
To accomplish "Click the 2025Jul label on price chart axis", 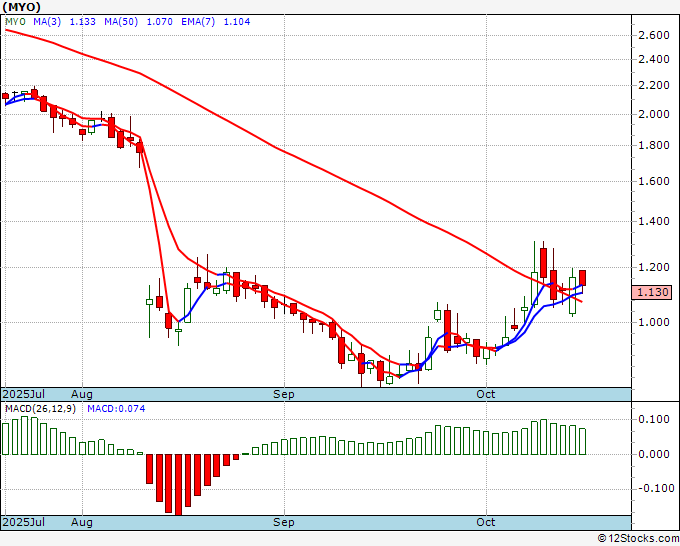I will tap(24, 394).
